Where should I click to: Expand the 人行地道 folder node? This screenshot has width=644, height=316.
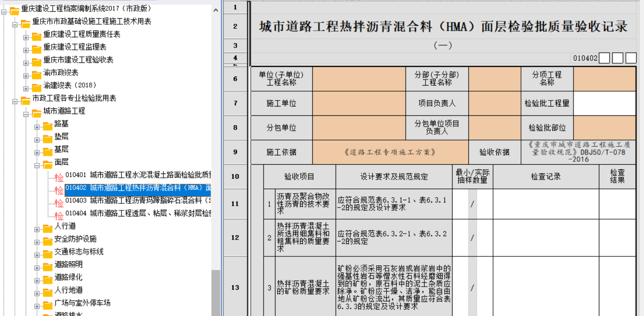pyautogui.click(x=37, y=293)
